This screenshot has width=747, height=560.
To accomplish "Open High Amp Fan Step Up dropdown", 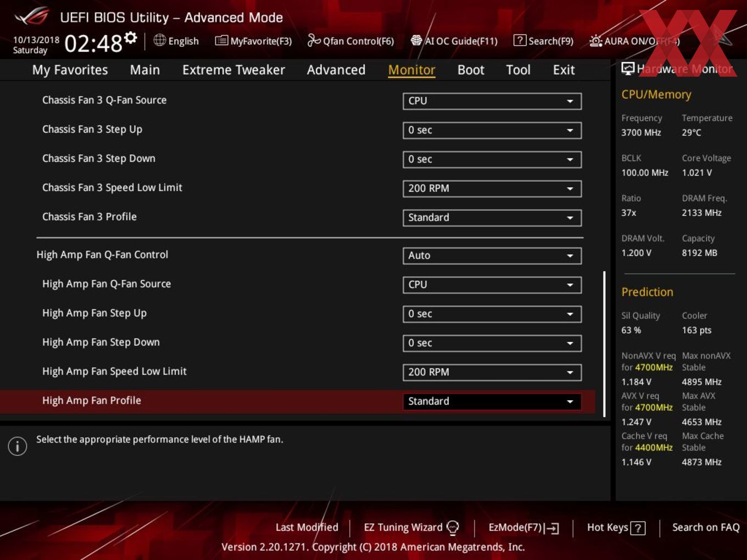I will 492,313.
